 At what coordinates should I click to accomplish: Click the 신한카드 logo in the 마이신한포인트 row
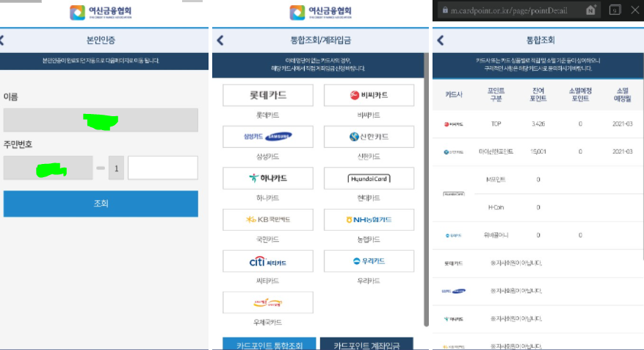click(x=453, y=151)
